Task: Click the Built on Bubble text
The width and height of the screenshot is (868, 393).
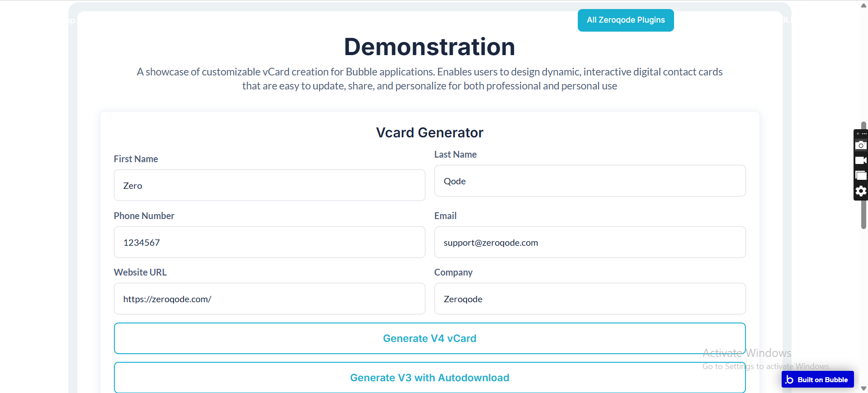Action: [x=822, y=380]
